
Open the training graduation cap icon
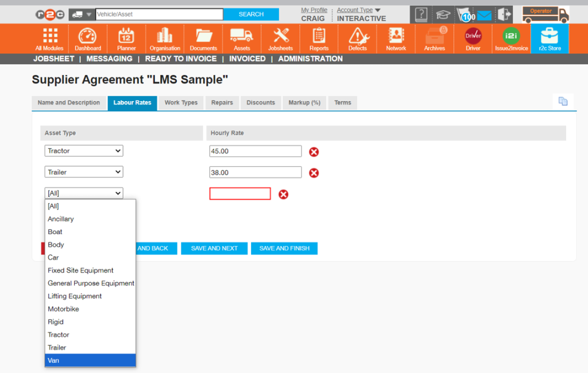click(x=443, y=15)
